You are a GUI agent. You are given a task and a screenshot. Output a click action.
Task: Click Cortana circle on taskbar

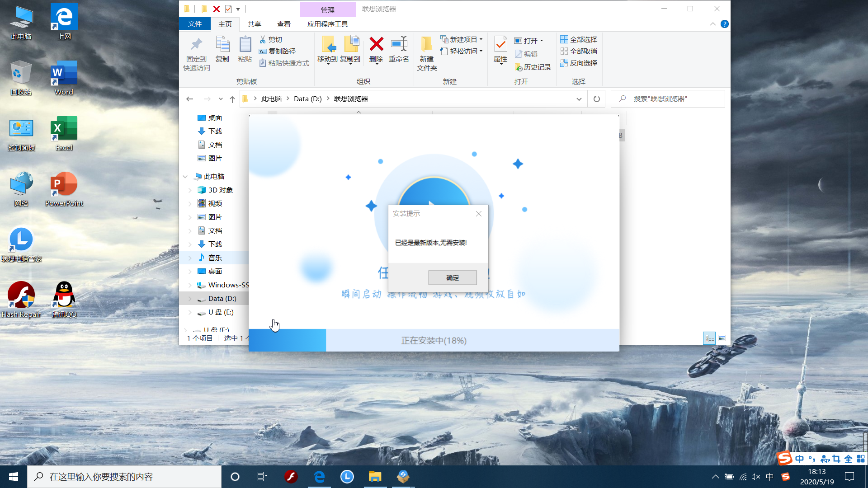[x=235, y=477]
